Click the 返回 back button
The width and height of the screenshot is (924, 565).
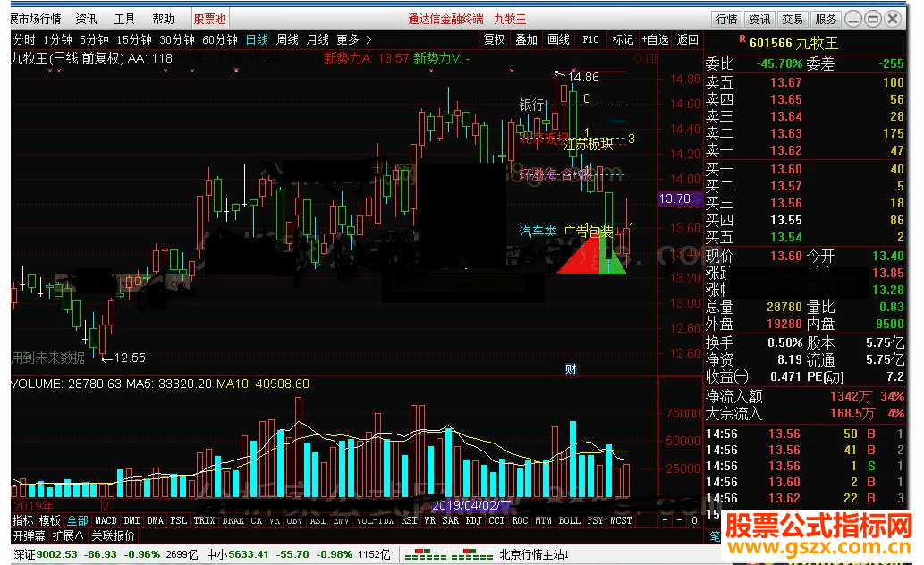click(x=687, y=39)
